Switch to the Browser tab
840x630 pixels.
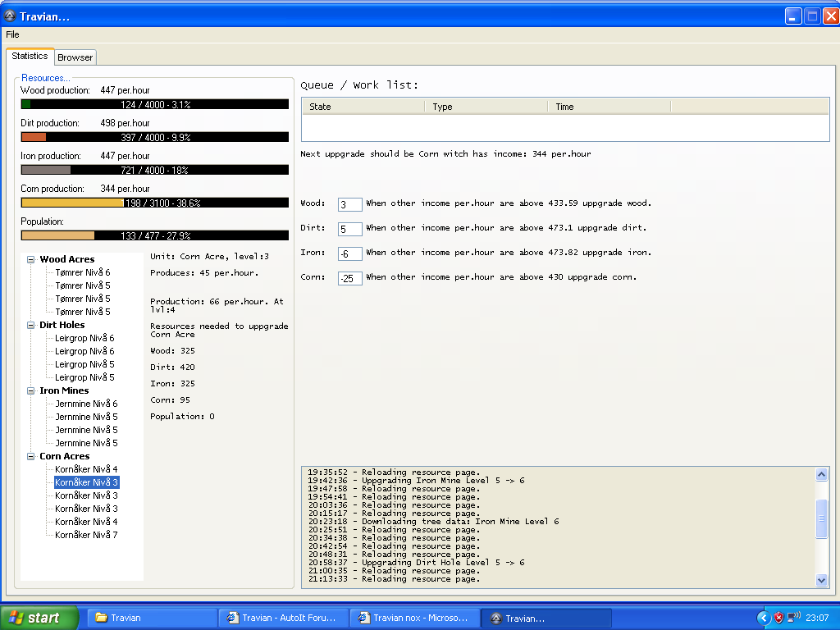tap(75, 57)
